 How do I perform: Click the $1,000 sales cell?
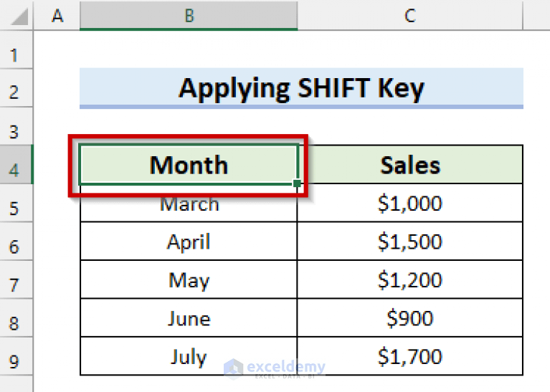(x=409, y=204)
